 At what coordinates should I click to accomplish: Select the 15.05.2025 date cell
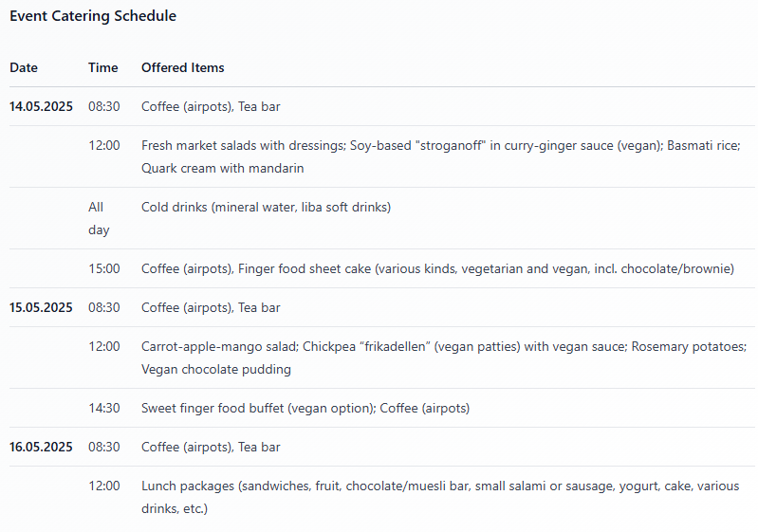click(x=41, y=307)
